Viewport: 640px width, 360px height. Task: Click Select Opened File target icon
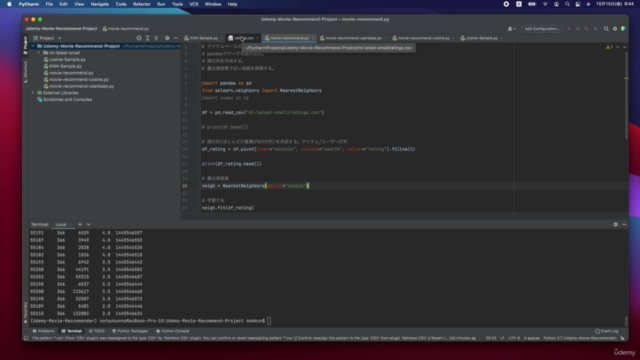pyautogui.click(x=139, y=38)
